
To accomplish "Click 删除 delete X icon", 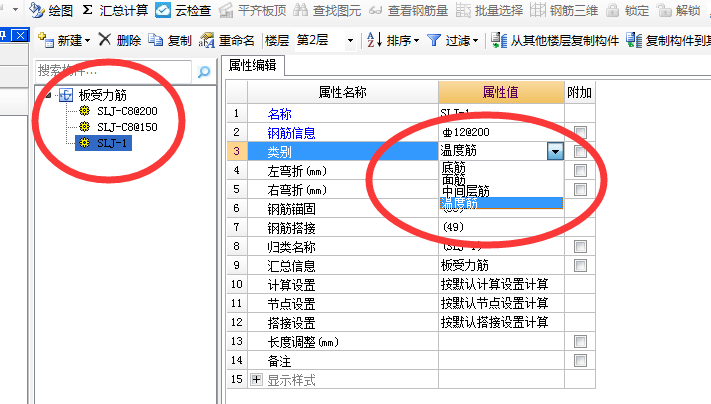I will (105, 40).
